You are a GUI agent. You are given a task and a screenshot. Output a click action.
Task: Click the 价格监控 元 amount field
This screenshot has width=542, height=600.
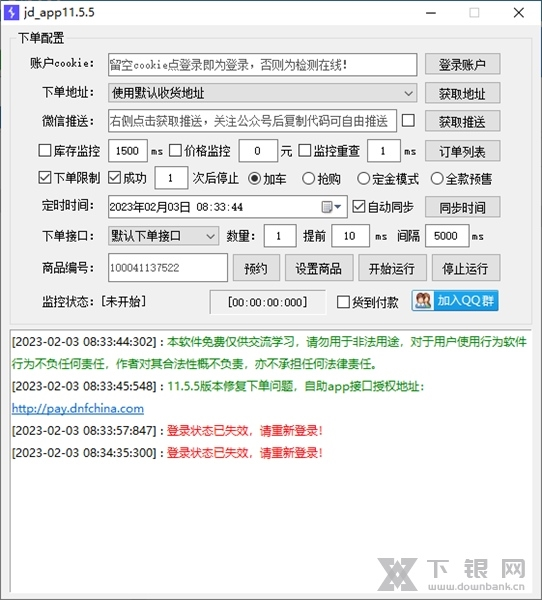[258, 151]
